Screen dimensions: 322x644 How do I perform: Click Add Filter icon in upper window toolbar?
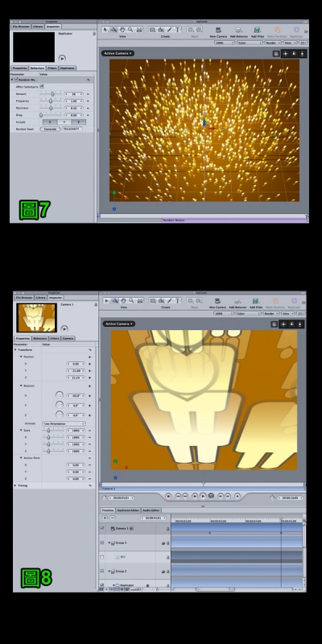(x=257, y=30)
